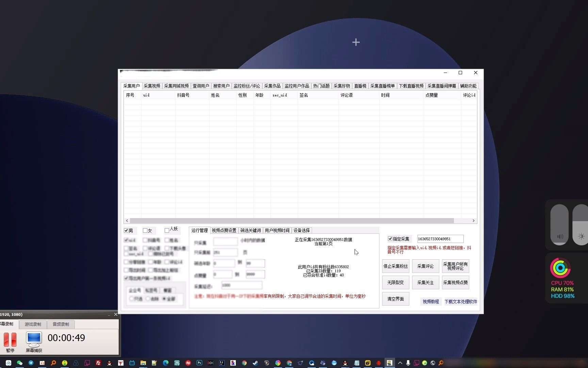Pause the screen recording
Screen dimensions: 588x368
[x=10, y=342]
